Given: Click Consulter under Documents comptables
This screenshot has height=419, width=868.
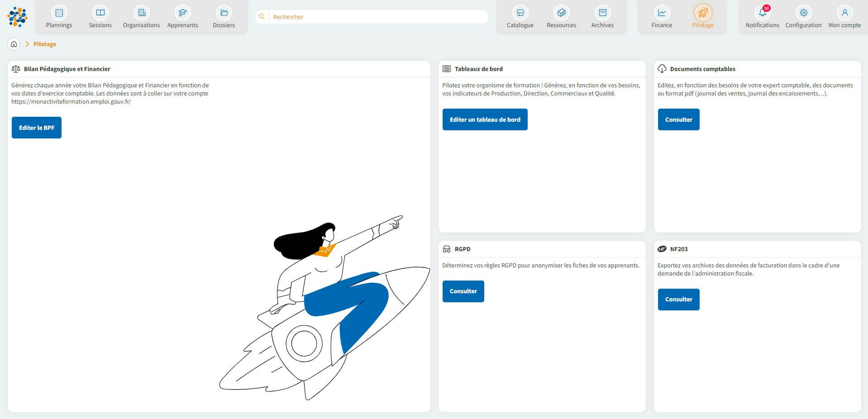Looking at the screenshot, I should pos(678,119).
